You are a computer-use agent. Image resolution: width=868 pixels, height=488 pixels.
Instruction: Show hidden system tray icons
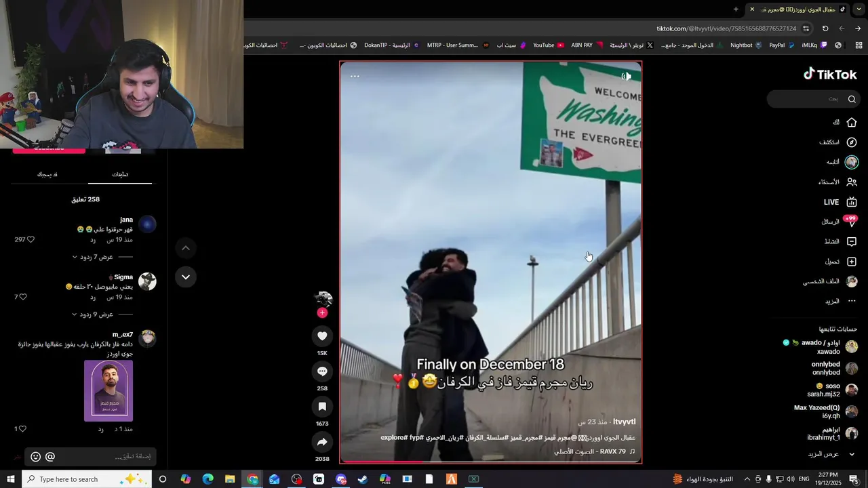pyautogui.click(x=747, y=479)
